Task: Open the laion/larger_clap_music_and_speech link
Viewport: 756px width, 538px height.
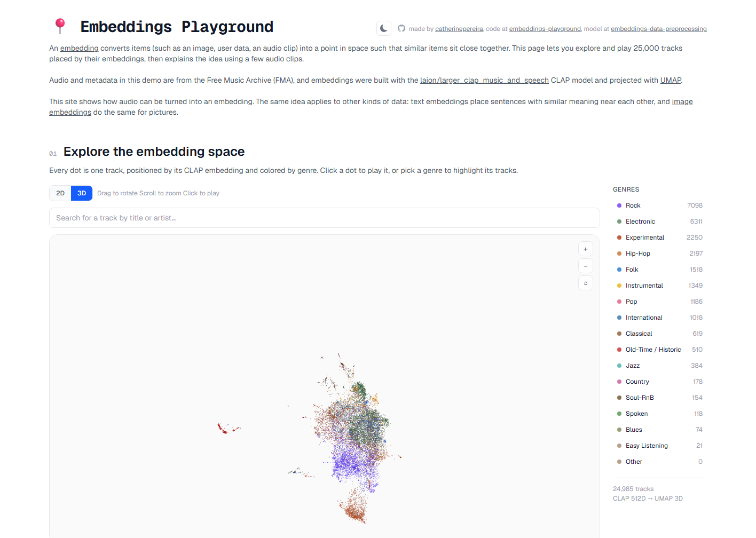Action: click(x=484, y=80)
